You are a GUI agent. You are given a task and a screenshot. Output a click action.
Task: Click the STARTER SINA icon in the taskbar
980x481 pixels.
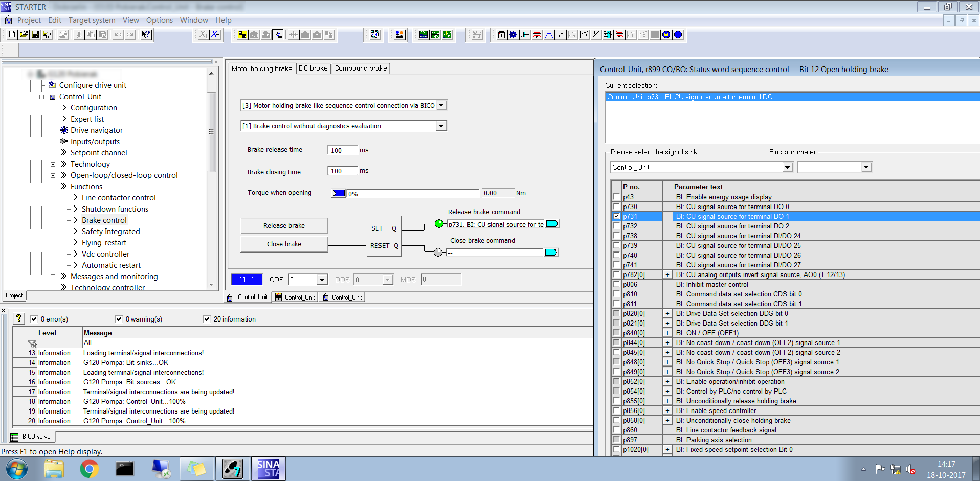click(268, 468)
